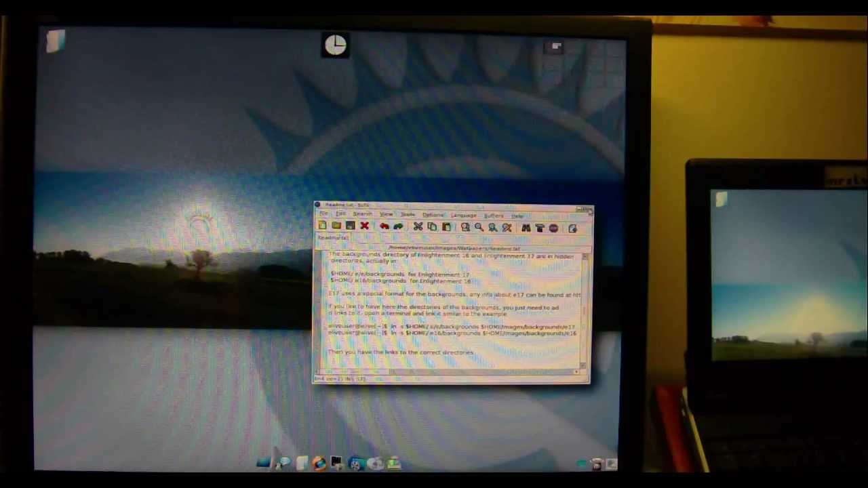Open the Search menu
Image resolution: width=868 pixels, height=488 pixels.
click(362, 213)
